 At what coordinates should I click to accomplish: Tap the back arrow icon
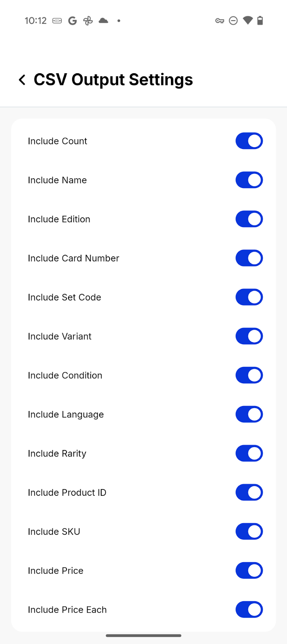(x=22, y=80)
